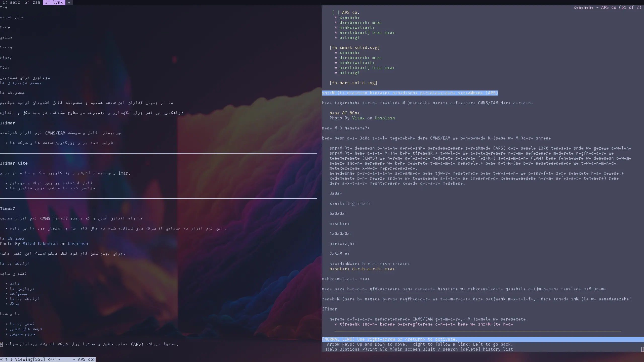
Task: Open the [fa-xmark-solid.svg] link in lynx
Action: (x=355, y=48)
